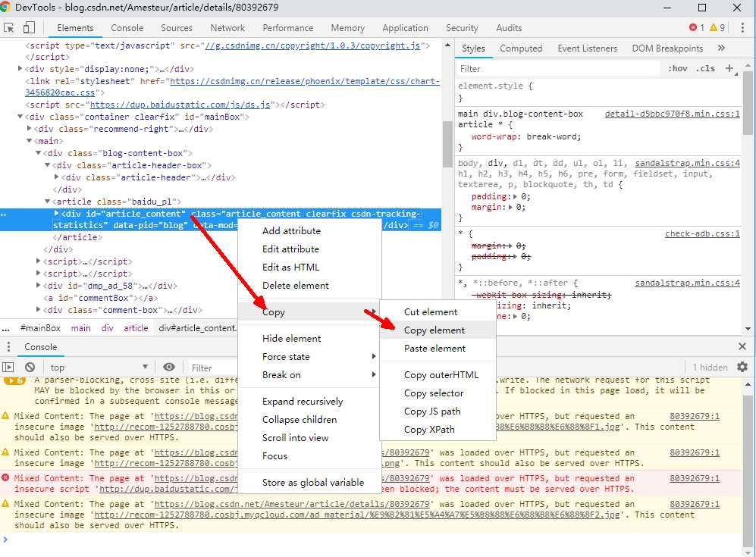Show the console sidebar icon
The width and height of the screenshot is (756, 557).
point(8,367)
